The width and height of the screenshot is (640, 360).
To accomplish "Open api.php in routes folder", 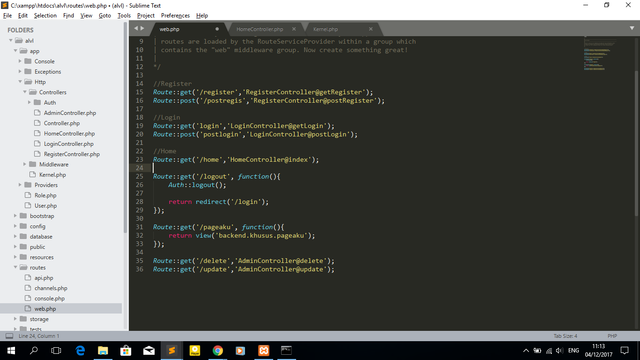I will 44,278.
